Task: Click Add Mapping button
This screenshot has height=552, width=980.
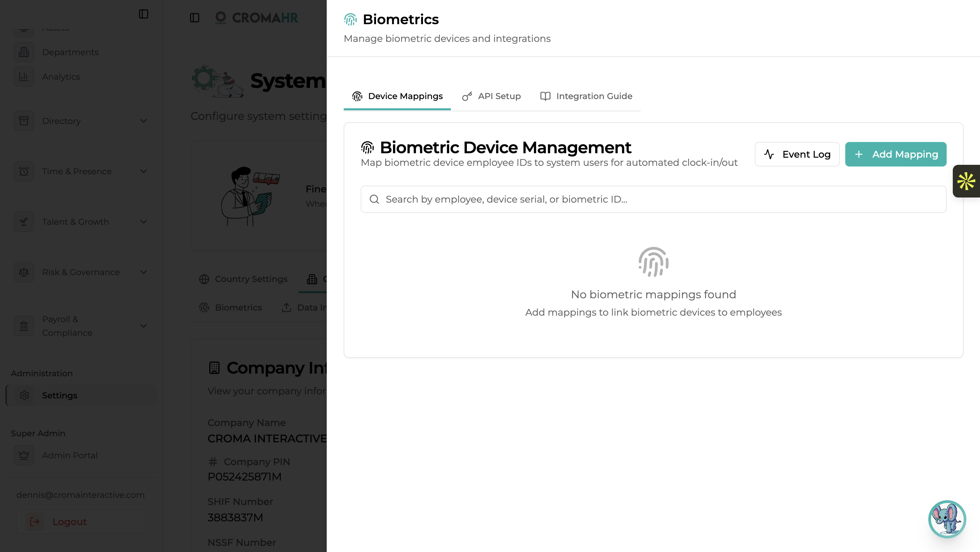Action: tap(896, 154)
